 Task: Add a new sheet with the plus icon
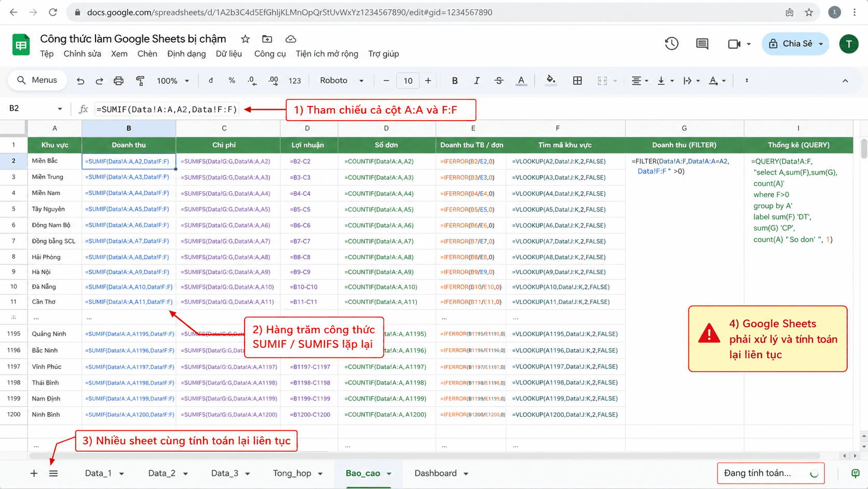coord(34,473)
